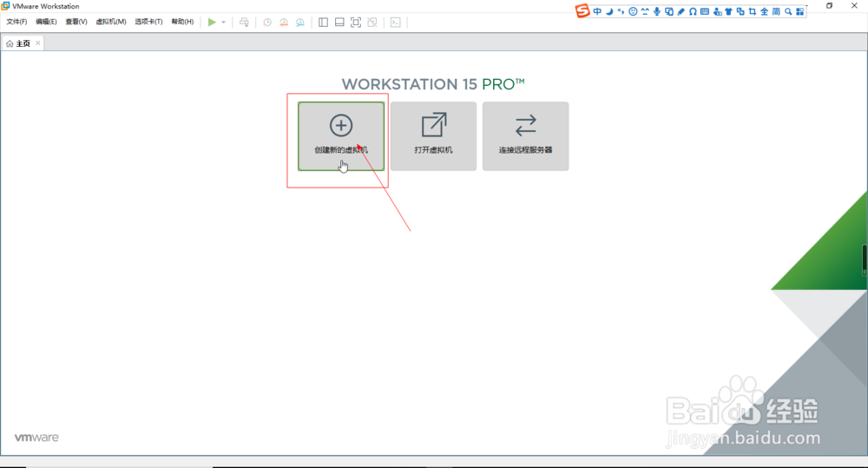Open the Sogou skin shirt icon
Image resolution: width=868 pixels, height=468 pixels.
728,11
